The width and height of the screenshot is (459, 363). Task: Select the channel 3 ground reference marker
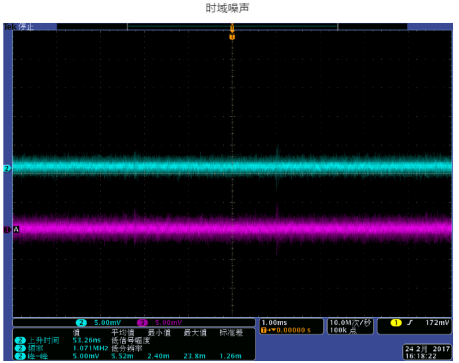(7, 229)
